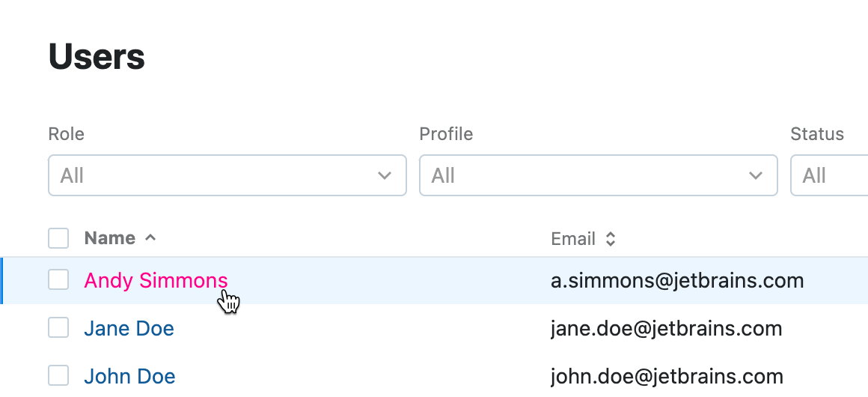The image size is (868, 397).
Task: Tick the select-all checkbox in table header
Action: (58, 238)
